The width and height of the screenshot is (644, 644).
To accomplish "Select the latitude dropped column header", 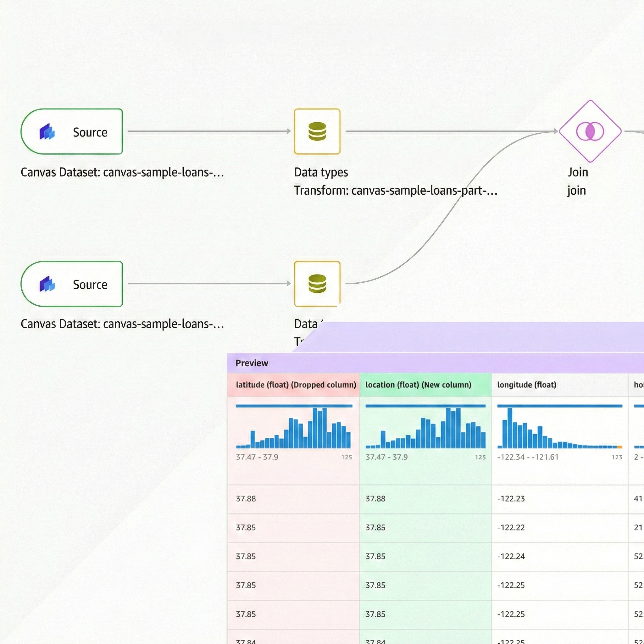I will [x=293, y=385].
